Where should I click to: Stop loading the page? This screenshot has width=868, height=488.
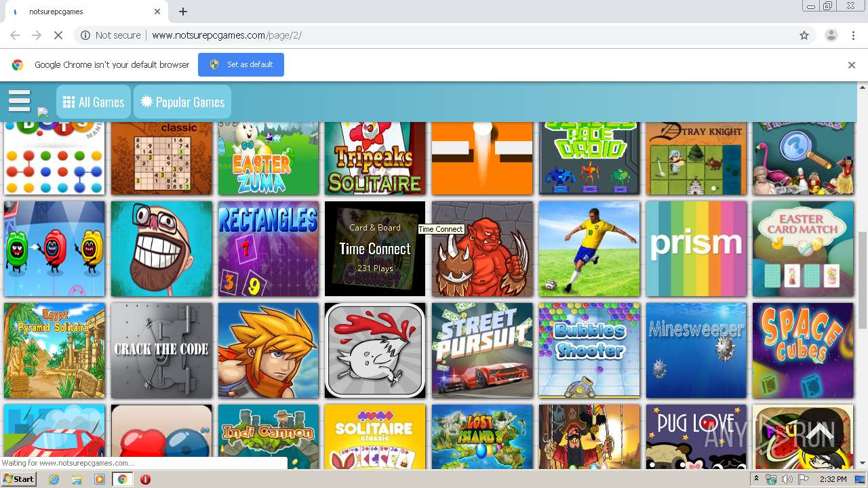(58, 35)
